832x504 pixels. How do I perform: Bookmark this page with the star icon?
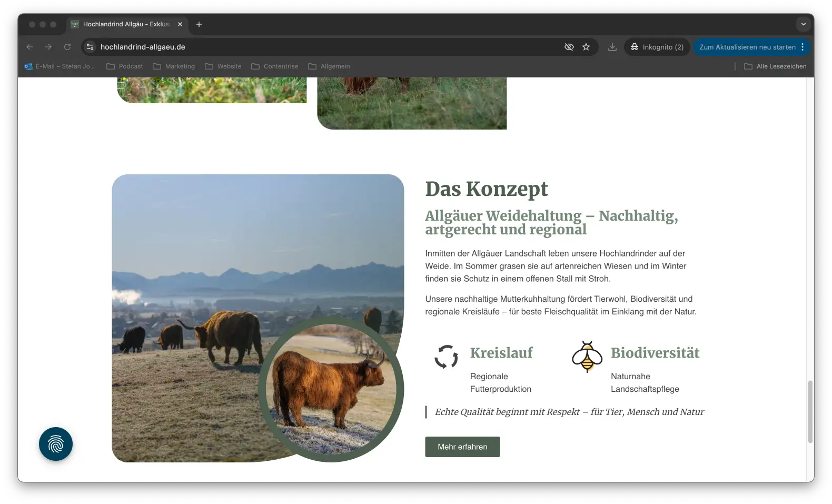(586, 47)
